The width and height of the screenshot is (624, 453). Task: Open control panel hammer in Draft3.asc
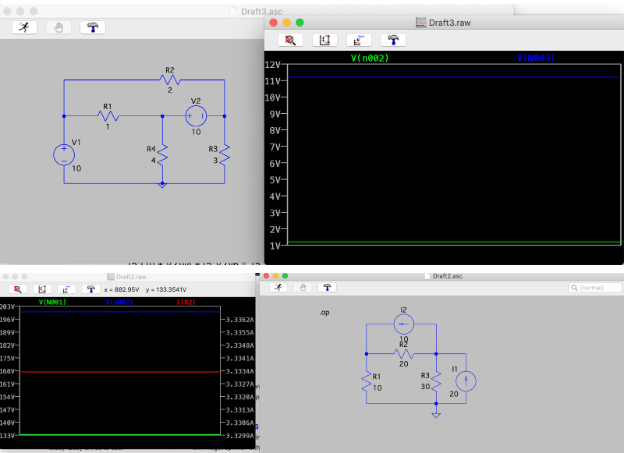(93, 27)
